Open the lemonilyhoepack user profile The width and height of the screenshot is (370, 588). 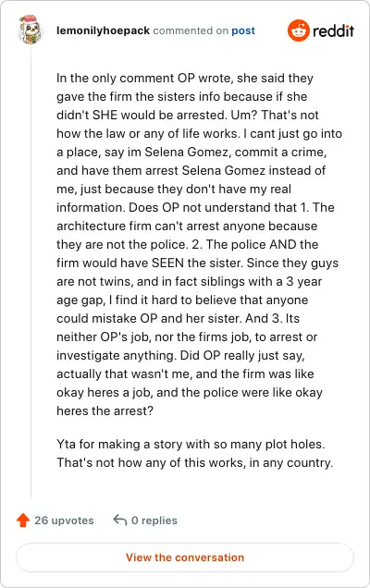(x=103, y=31)
